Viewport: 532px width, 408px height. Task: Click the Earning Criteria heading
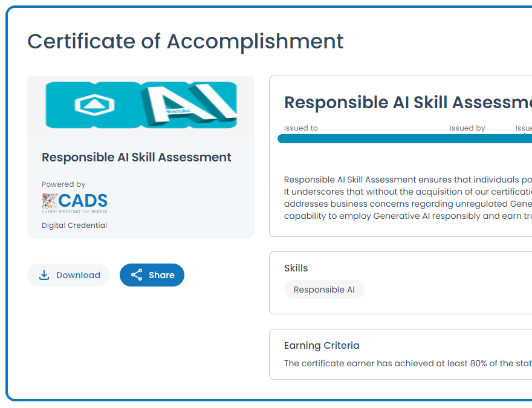[x=322, y=345]
